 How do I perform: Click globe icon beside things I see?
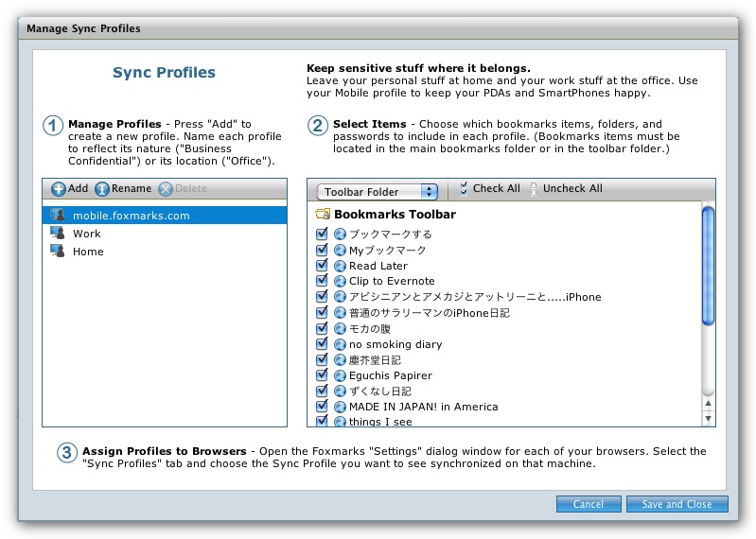click(x=340, y=422)
